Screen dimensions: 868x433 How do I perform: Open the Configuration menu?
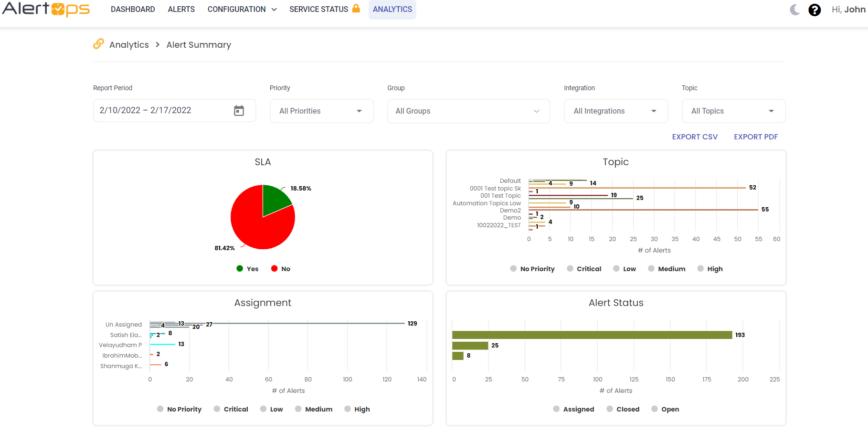pos(242,10)
